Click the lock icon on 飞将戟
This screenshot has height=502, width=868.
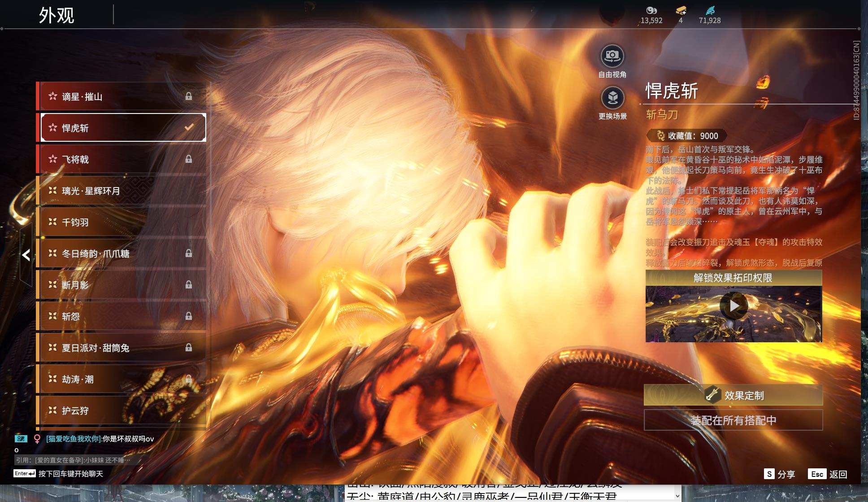pyautogui.click(x=189, y=159)
